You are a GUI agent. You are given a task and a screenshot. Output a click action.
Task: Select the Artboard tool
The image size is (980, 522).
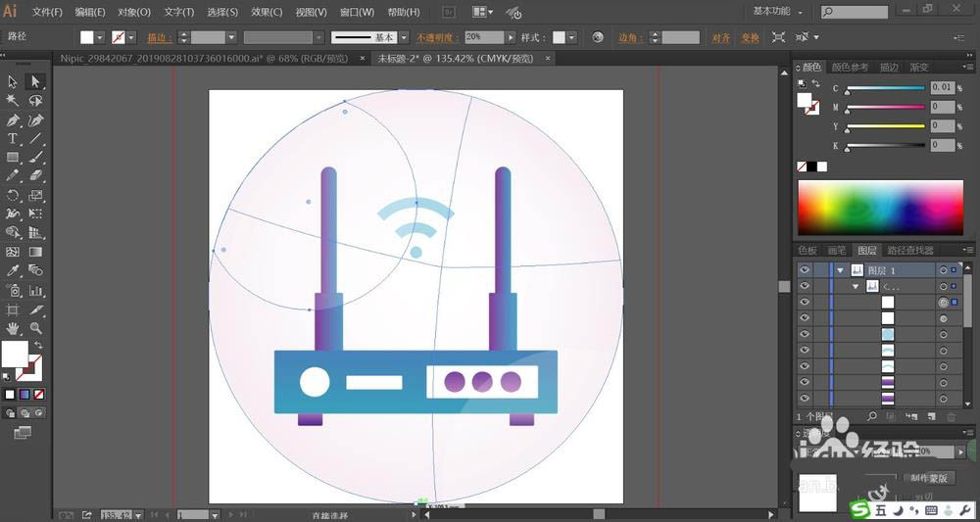(13, 309)
